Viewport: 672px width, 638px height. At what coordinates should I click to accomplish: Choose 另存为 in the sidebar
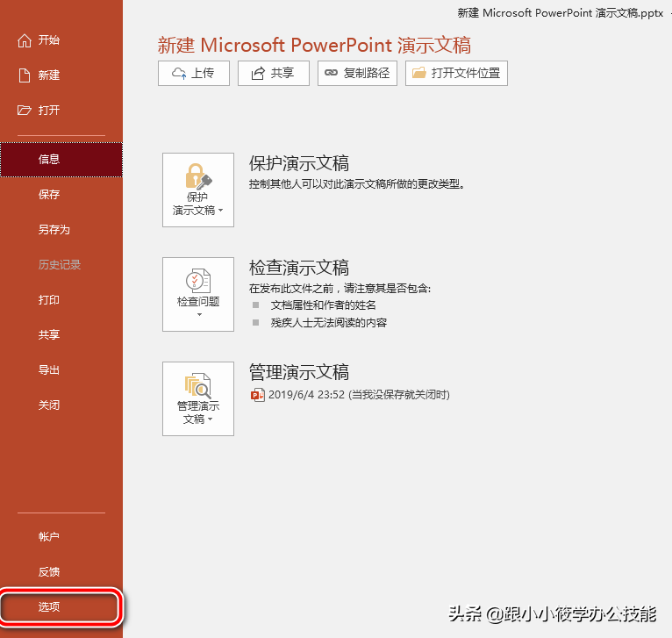(61, 230)
